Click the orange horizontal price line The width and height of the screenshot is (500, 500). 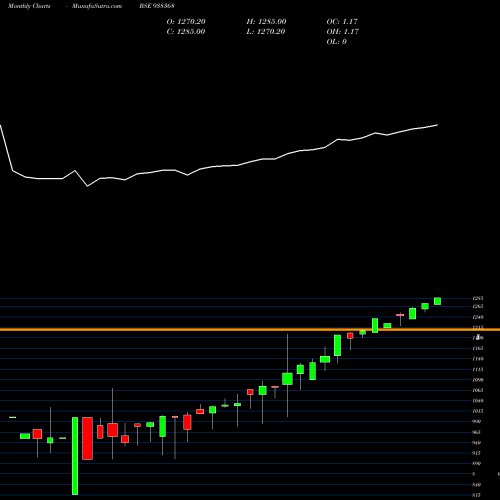250,330
